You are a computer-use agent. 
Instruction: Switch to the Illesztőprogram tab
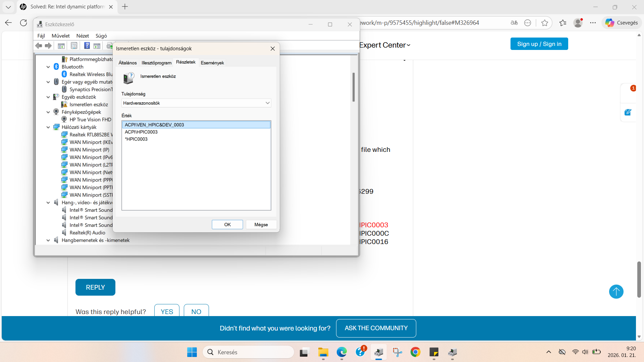point(156,63)
